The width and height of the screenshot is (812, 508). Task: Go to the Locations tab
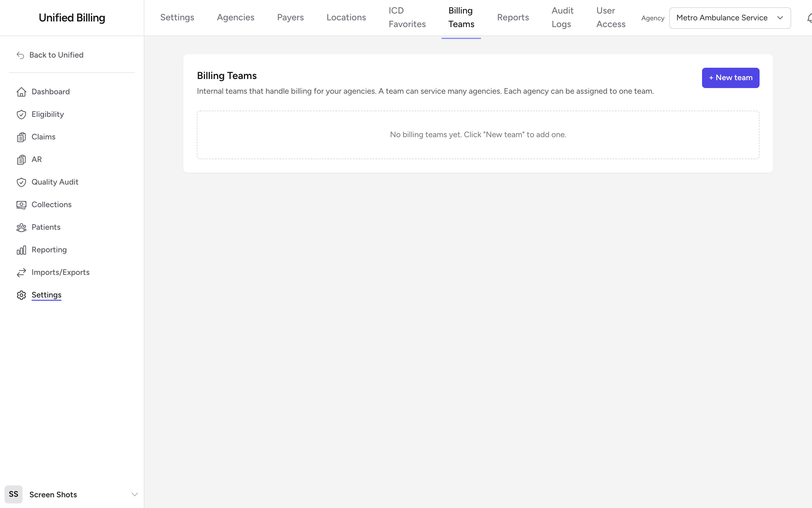click(x=346, y=17)
